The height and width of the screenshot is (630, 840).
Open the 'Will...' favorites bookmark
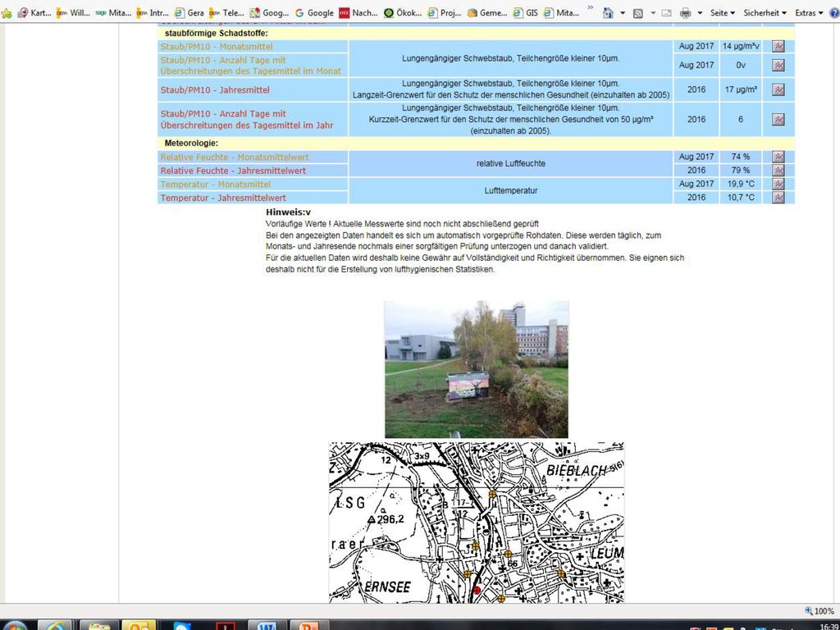[x=73, y=13]
